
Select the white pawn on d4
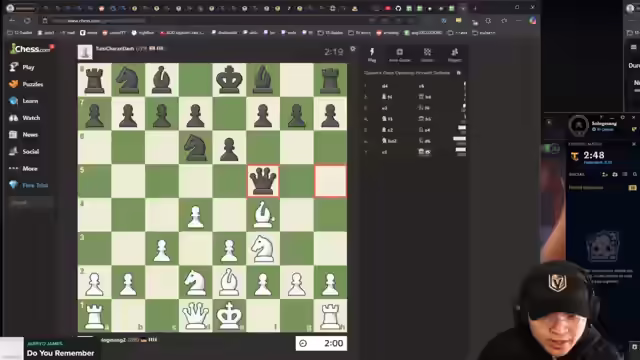[x=196, y=215]
